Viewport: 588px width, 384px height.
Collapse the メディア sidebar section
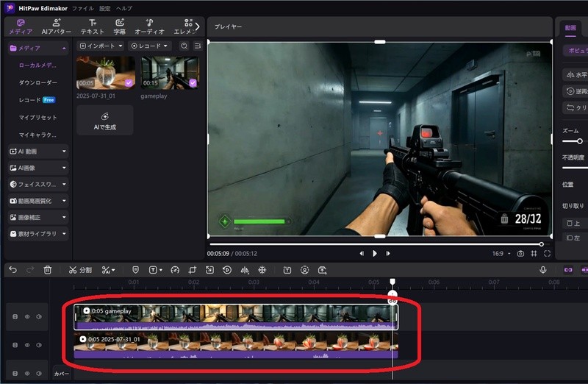click(64, 48)
